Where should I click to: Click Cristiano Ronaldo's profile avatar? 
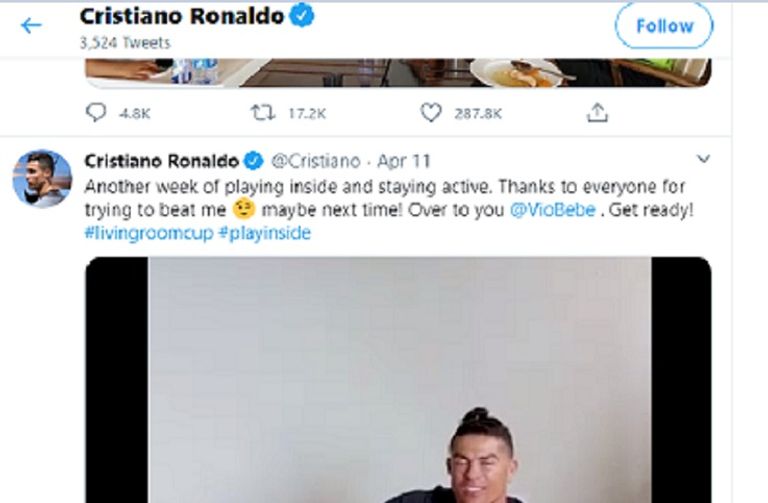click(42, 178)
